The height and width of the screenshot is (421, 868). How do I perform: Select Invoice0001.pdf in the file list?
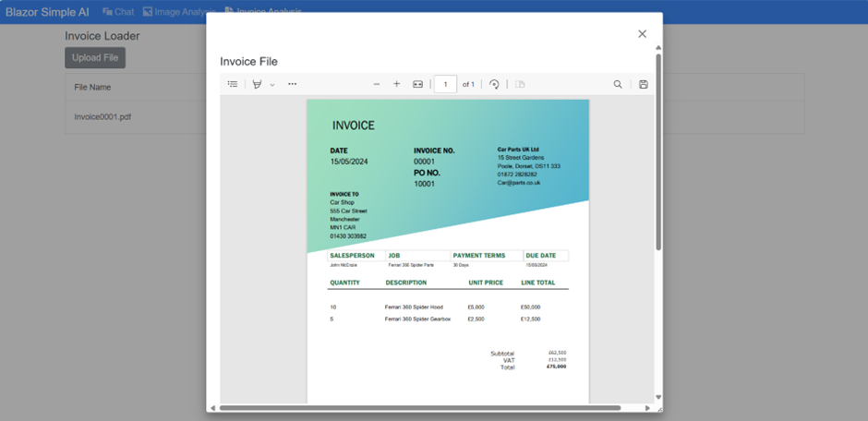[104, 117]
